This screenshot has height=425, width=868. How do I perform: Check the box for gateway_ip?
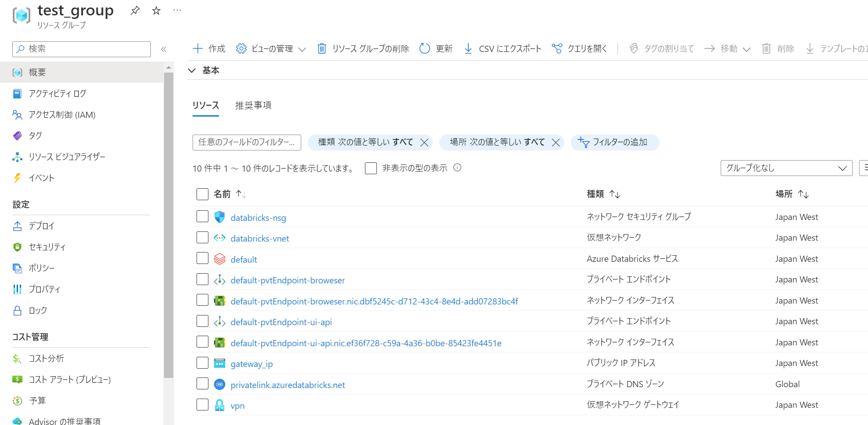click(x=202, y=363)
